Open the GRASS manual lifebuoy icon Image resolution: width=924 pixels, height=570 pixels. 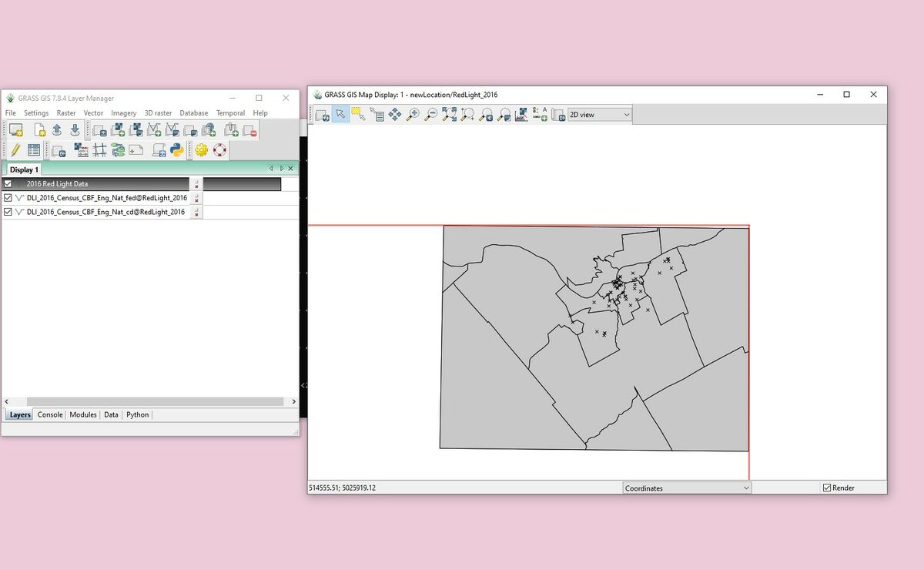tap(219, 150)
